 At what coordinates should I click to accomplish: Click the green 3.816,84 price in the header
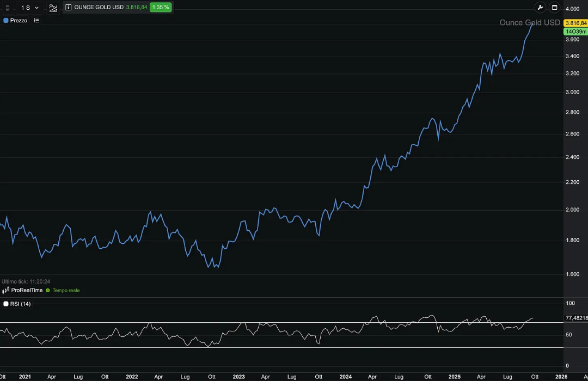[x=137, y=7]
